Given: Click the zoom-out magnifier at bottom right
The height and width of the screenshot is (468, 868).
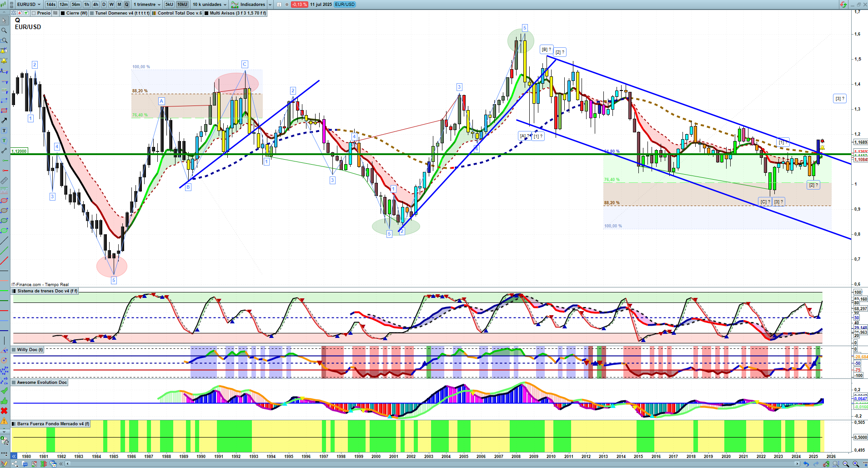Looking at the screenshot, I should (846, 464).
